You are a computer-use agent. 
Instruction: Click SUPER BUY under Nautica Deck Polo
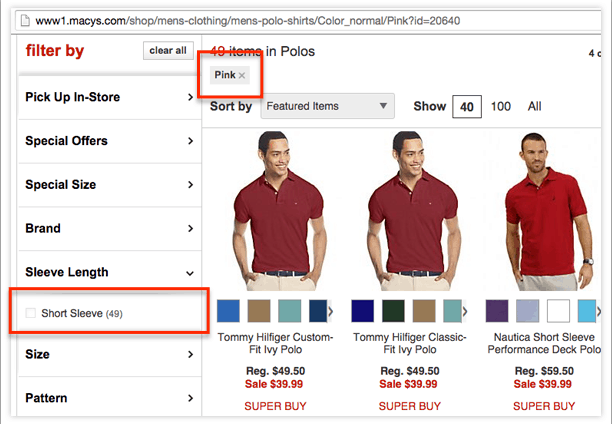(x=544, y=406)
